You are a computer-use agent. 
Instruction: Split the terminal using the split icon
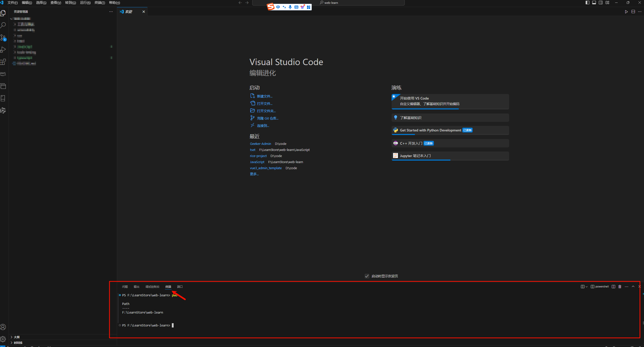(x=613, y=286)
